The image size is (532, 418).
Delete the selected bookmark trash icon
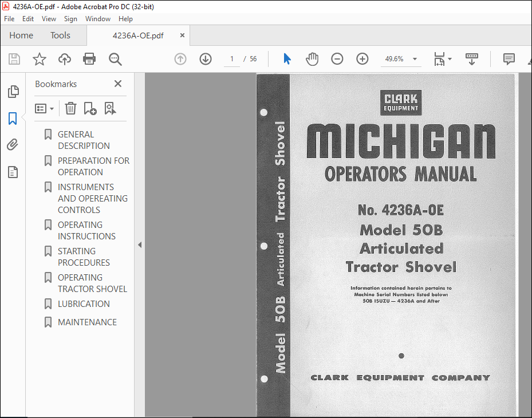tap(70, 109)
